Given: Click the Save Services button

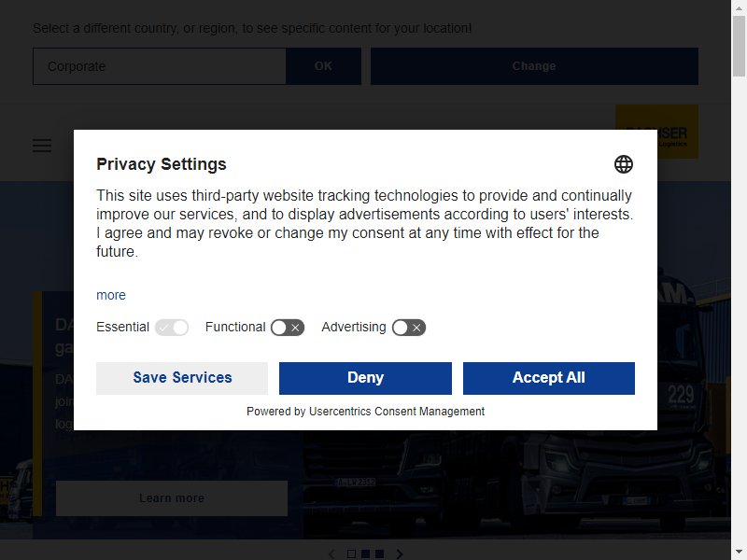Looking at the screenshot, I should pos(182,378).
